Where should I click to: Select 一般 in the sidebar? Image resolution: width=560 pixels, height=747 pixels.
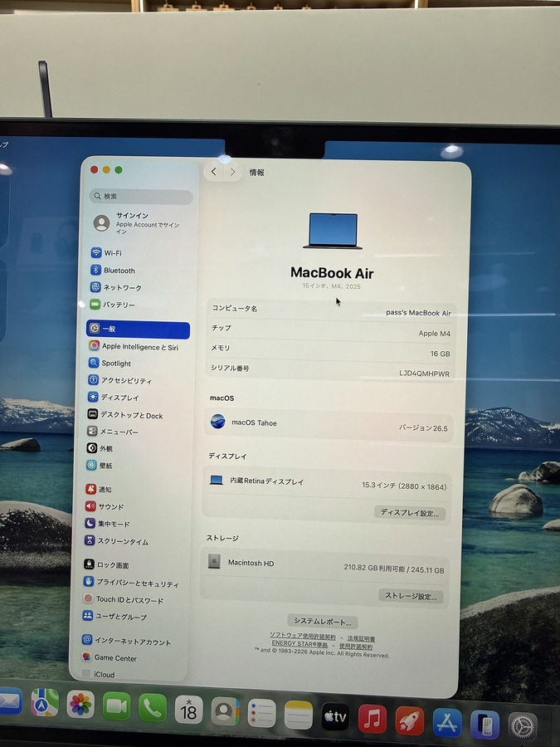pos(138,330)
